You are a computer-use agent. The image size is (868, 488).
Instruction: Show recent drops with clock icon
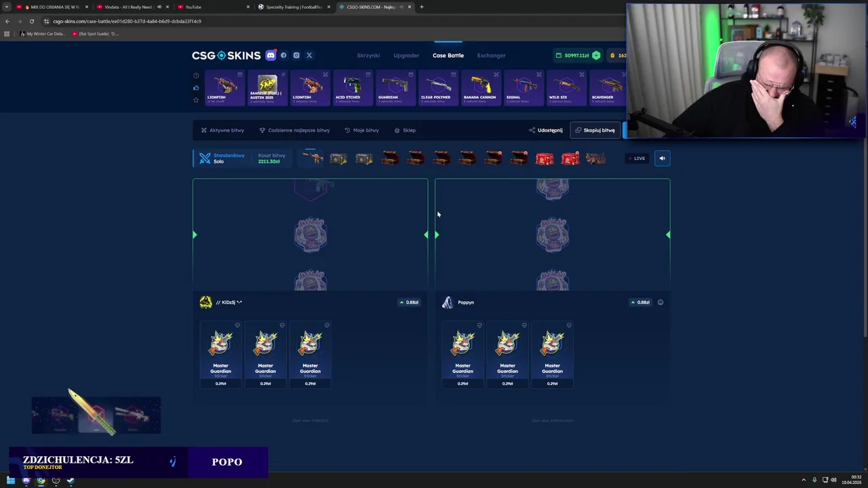tap(196, 75)
